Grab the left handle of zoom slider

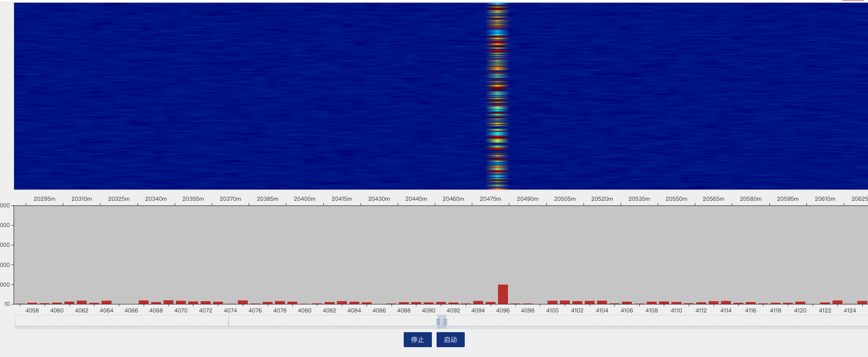coord(438,322)
